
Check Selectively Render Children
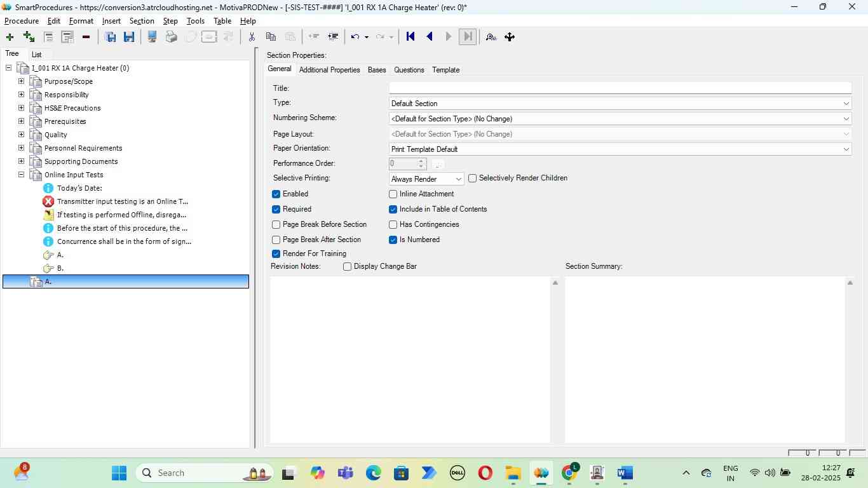pos(472,179)
